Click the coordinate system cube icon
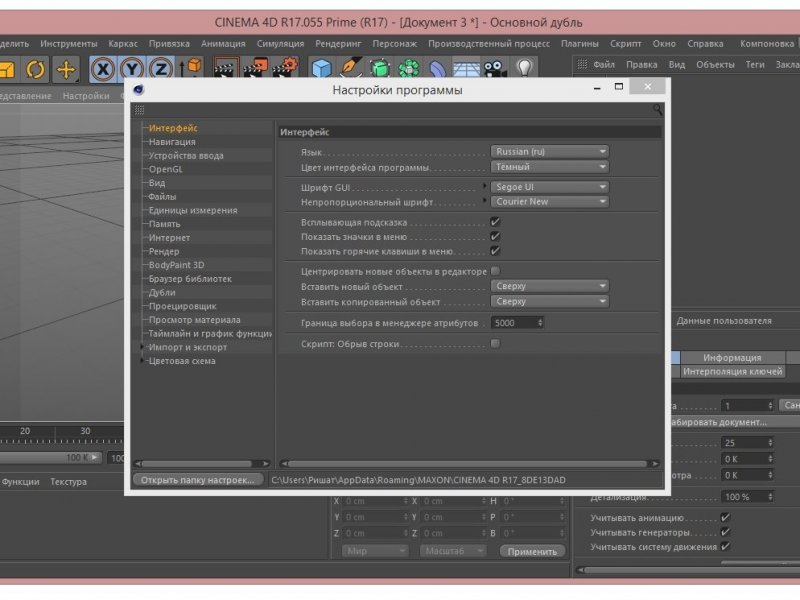 coord(190,68)
